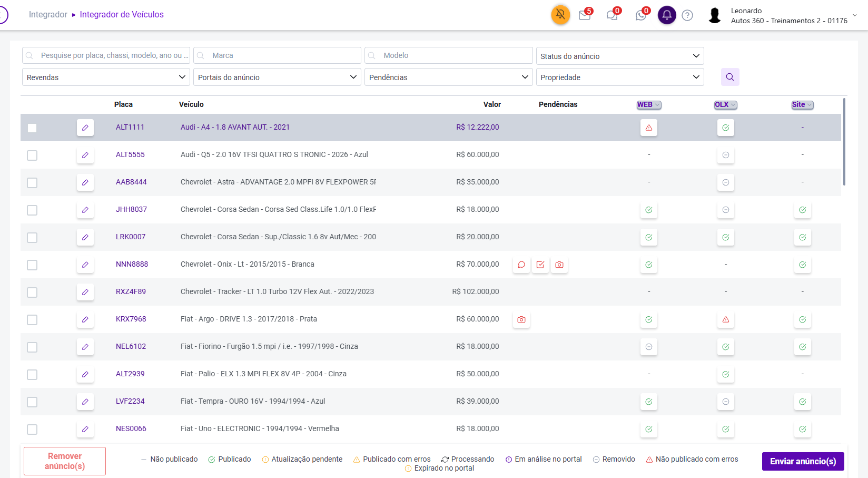
Task: Open the chat messages icon
Action: click(x=612, y=15)
